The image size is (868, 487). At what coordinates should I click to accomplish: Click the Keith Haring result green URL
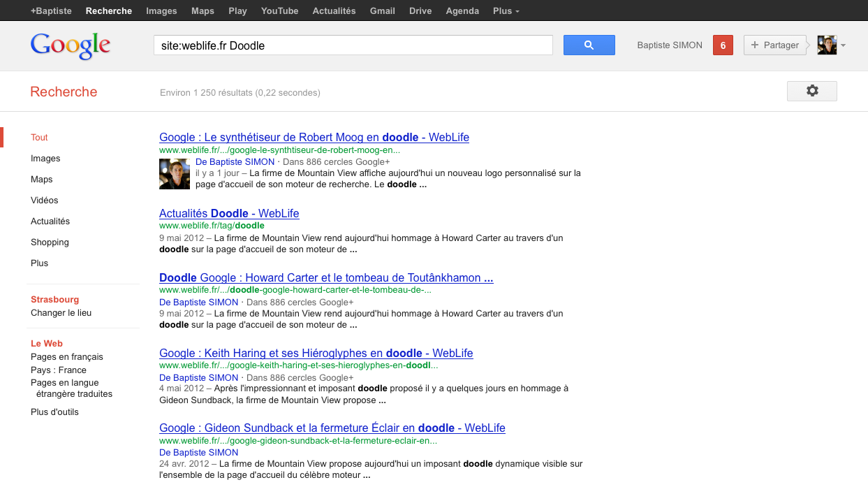(299, 365)
